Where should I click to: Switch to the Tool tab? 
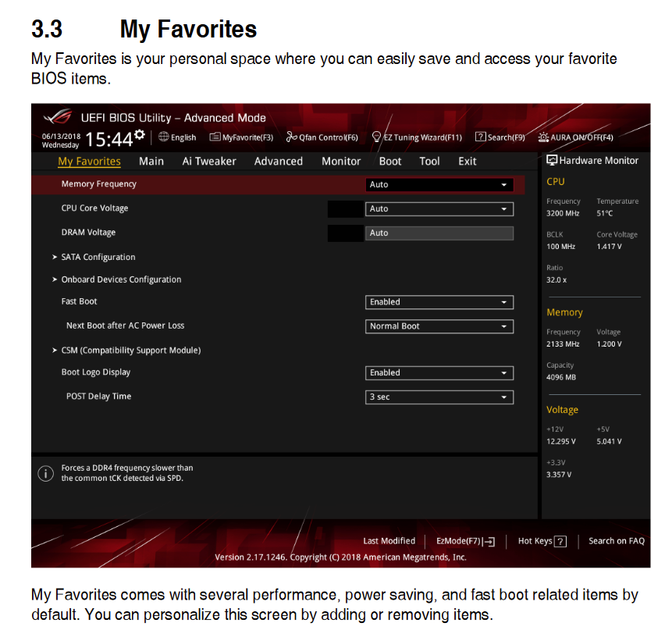(429, 162)
